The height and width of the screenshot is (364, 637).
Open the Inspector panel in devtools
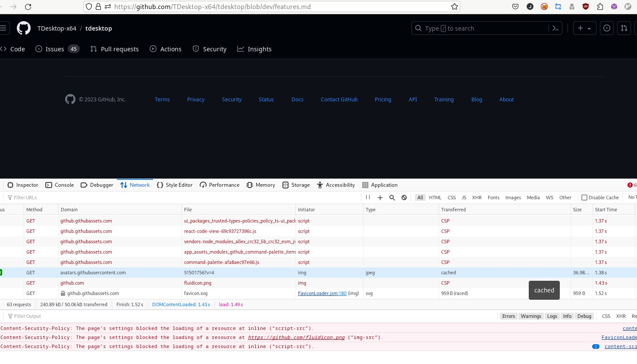22,185
